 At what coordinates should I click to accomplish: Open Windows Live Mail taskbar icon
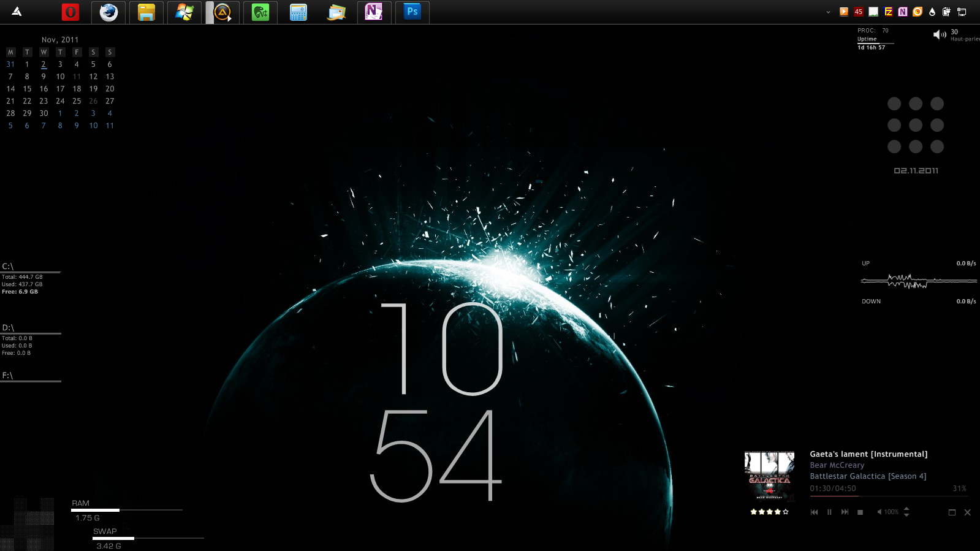click(x=336, y=12)
